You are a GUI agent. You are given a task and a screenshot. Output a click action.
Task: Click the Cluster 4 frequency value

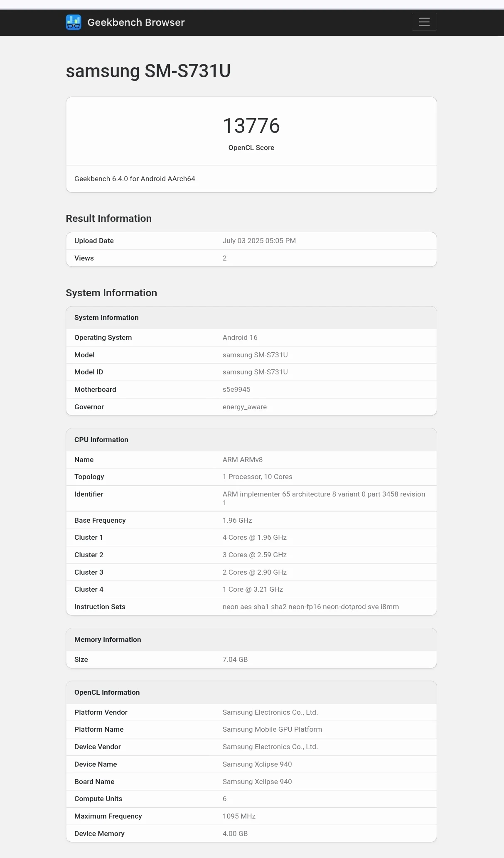(x=253, y=589)
